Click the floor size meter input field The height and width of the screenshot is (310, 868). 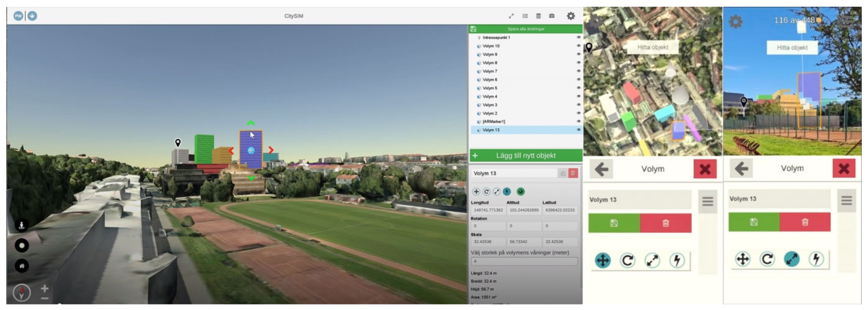tap(524, 261)
